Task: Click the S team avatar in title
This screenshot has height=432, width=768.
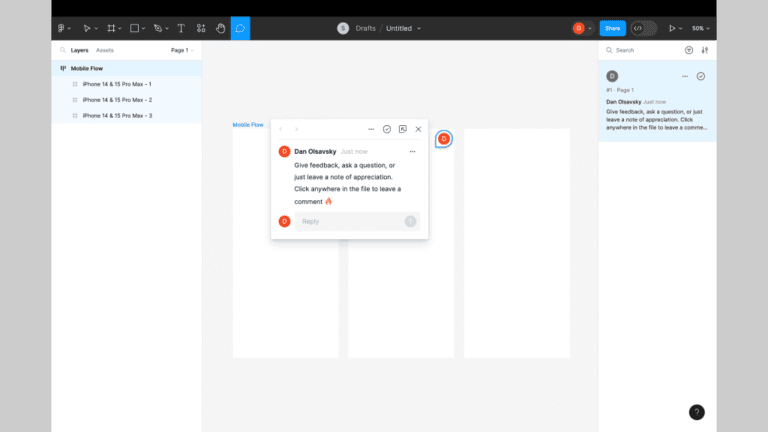Action: point(343,28)
